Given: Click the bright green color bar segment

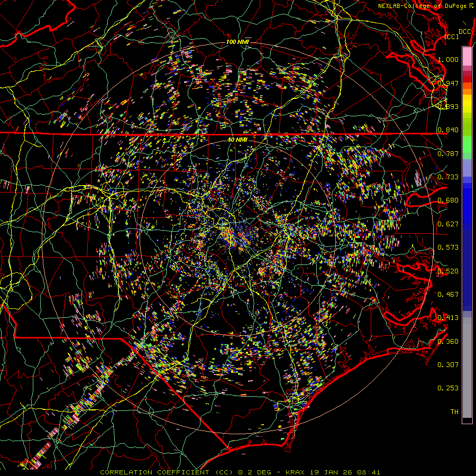Looking at the screenshot, I should pyautogui.click(x=467, y=144).
